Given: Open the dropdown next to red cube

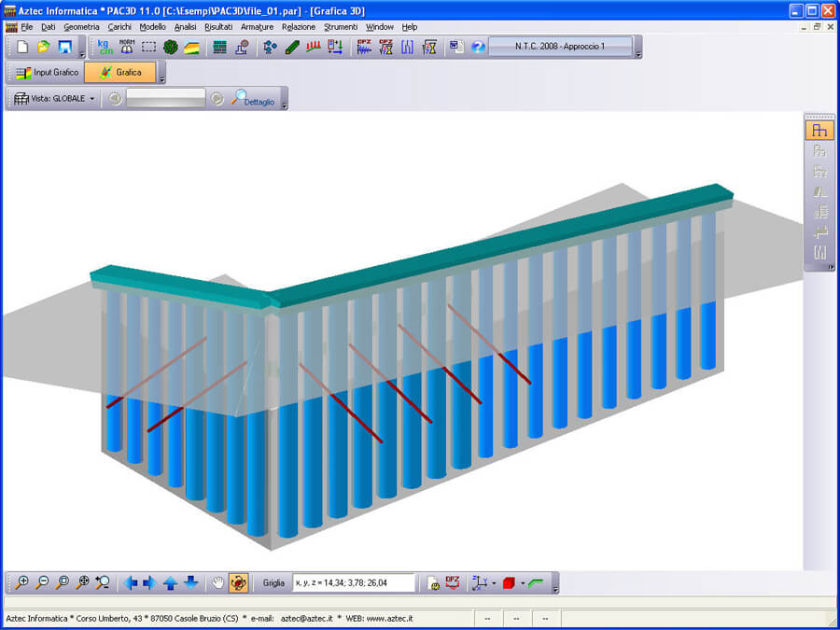Looking at the screenshot, I should pos(523,583).
